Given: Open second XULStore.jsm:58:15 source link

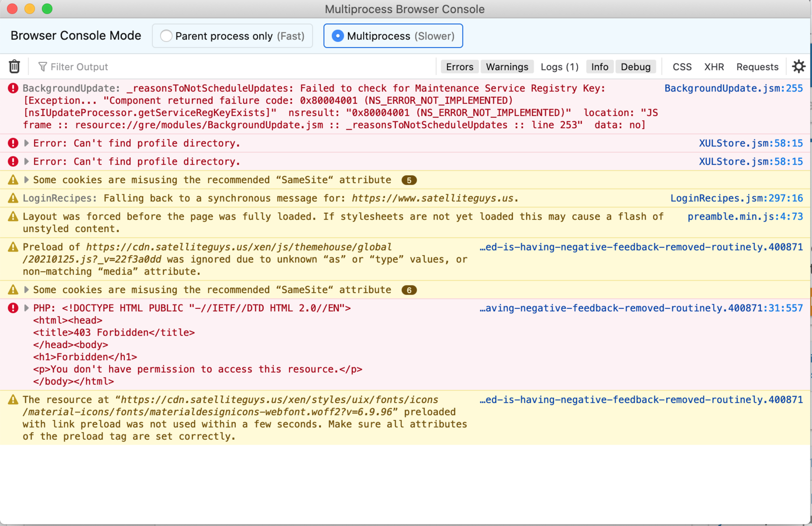Looking at the screenshot, I should point(751,161).
